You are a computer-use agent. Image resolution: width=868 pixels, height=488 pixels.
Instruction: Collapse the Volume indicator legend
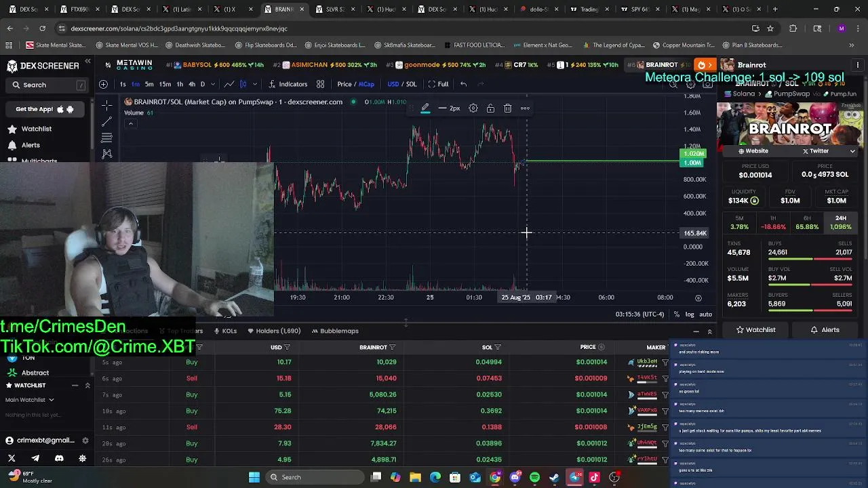coord(130,123)
